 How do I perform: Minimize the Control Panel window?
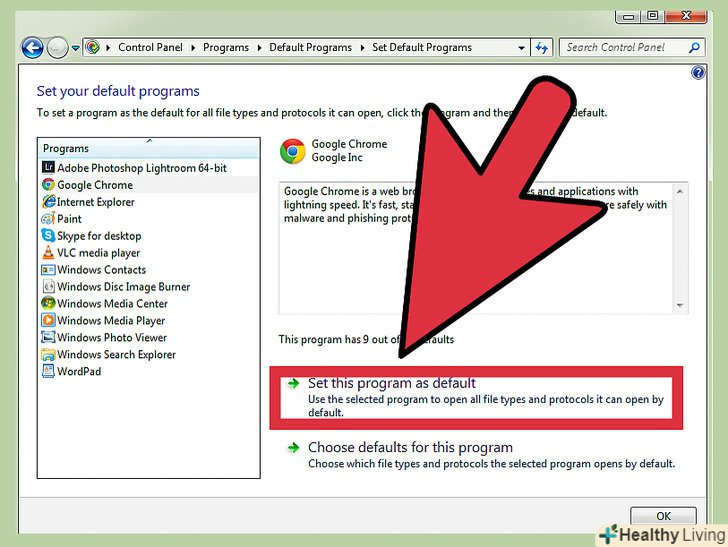628,16
